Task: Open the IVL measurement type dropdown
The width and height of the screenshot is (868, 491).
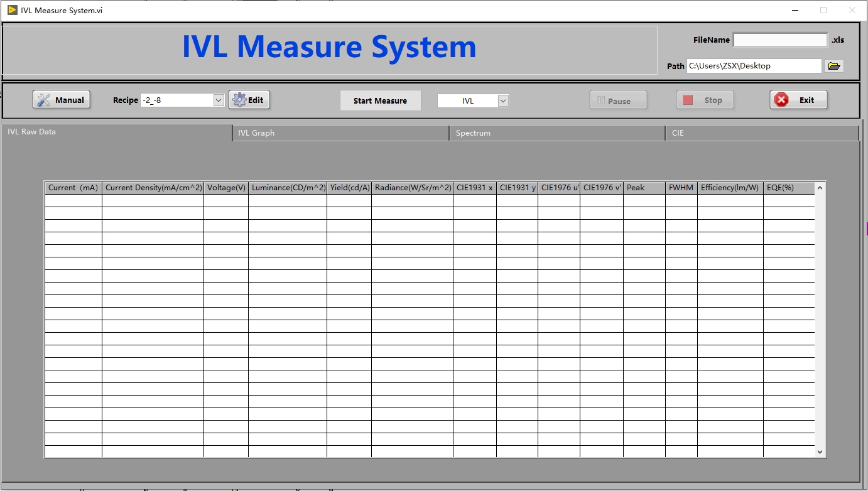Action: pyautogui.click(x=503, y=100)
